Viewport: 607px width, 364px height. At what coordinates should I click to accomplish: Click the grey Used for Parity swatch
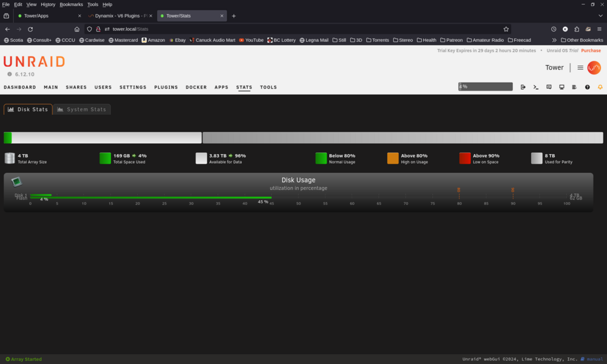pos(537,158)
